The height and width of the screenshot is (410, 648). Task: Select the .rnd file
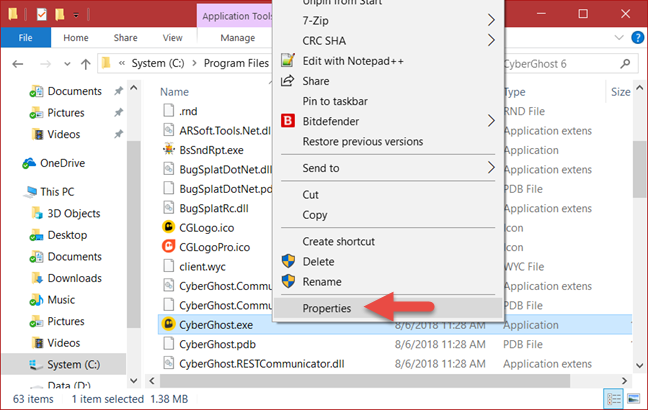pyautogui.click(x=188, y=111)
